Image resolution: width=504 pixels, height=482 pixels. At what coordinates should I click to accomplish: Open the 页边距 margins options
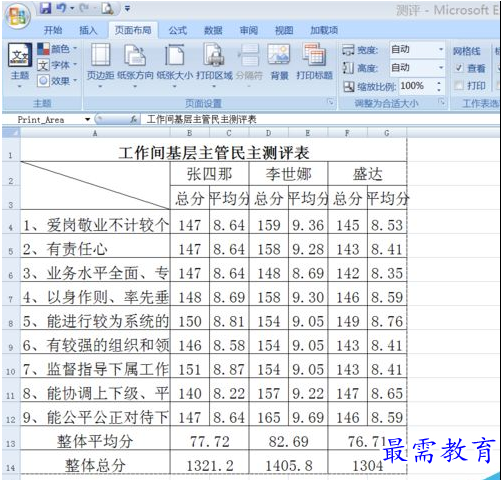pyautogui.click(x=100, y=65)
